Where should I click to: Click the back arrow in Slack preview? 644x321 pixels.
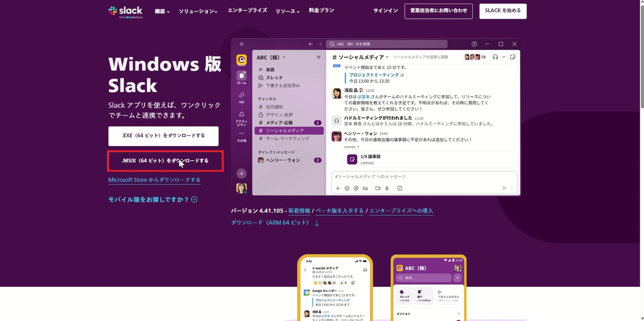point(311,44)
